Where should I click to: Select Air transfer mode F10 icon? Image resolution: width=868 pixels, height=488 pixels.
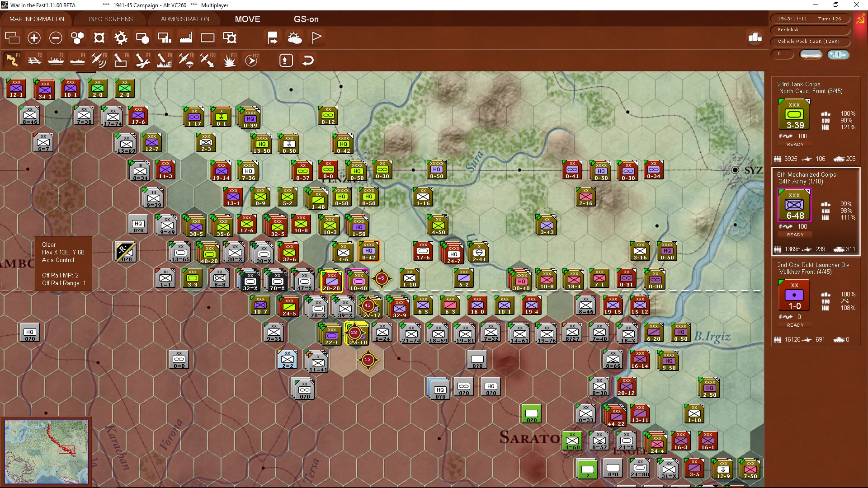pos(208,60)
